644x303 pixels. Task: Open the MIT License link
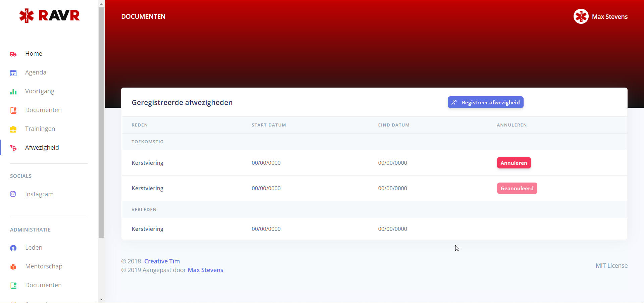(611, 266)
